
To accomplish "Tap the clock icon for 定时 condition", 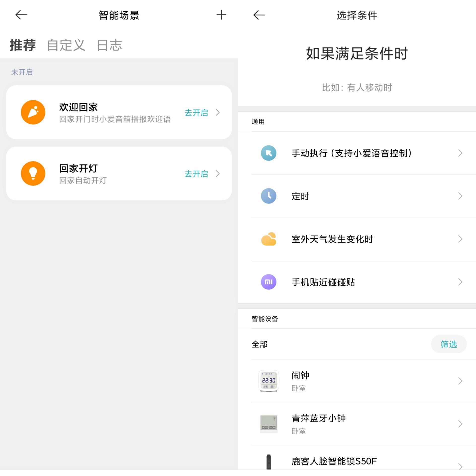I will pyautogui.click(x=268, y=196).
